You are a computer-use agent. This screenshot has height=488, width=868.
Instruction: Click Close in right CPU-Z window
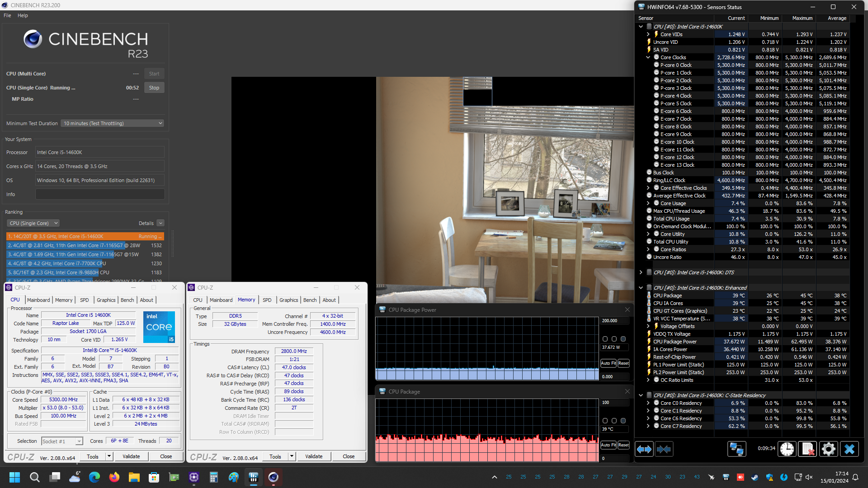(349, 456)
